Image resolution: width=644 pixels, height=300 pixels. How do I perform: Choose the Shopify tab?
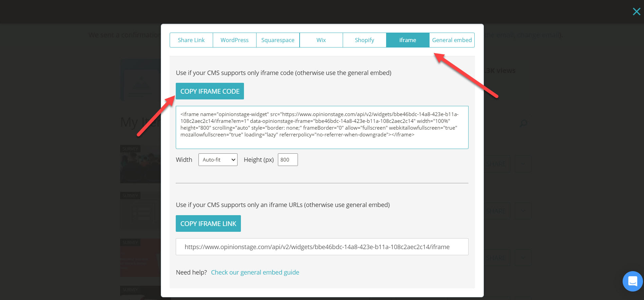tap(364, 40)
